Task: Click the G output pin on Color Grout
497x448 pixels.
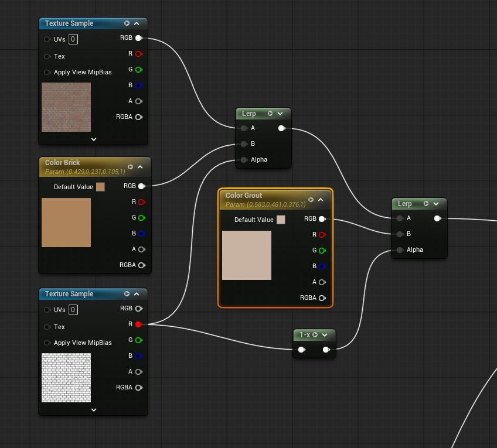Action: (x=321, y=251)
